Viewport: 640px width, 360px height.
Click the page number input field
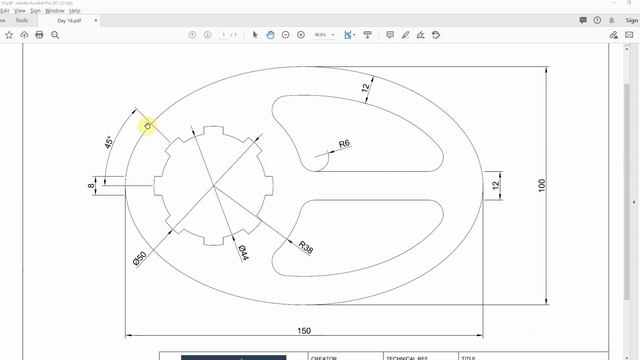click(x=224, y=35)
